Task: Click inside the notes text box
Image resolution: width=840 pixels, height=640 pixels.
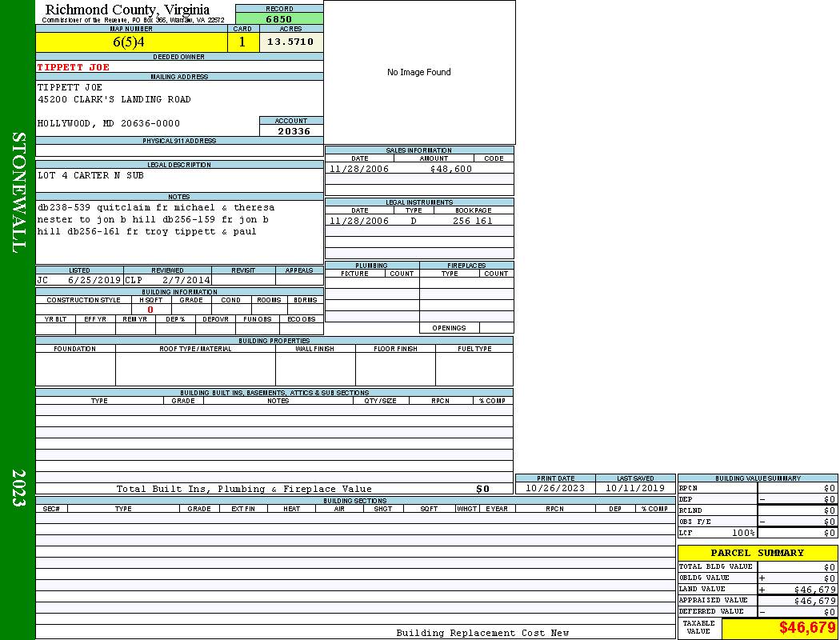Action: tap(179, 232)
